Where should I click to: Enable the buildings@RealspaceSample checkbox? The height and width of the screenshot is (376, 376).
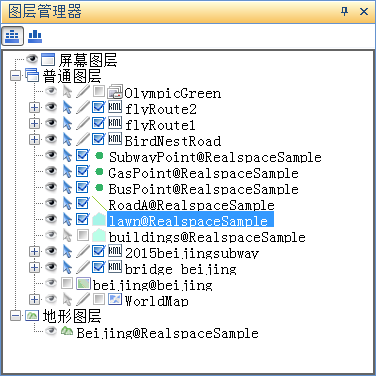pos(82,235)
